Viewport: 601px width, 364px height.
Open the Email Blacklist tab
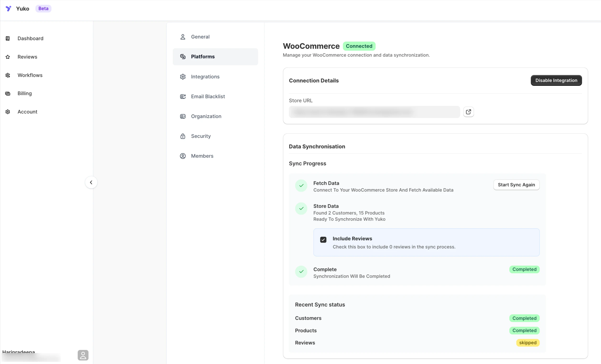pos(215,96)
